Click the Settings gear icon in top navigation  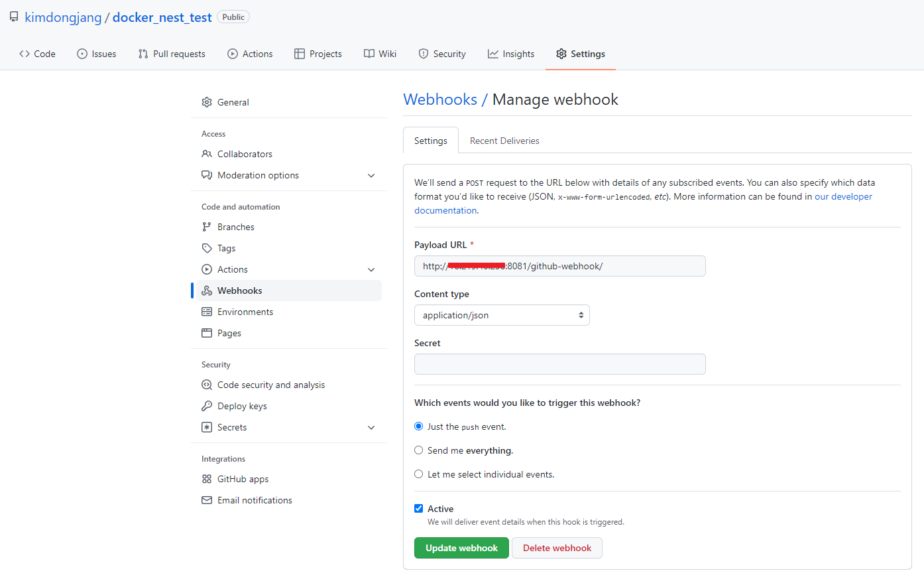click(x=561, y=54)
